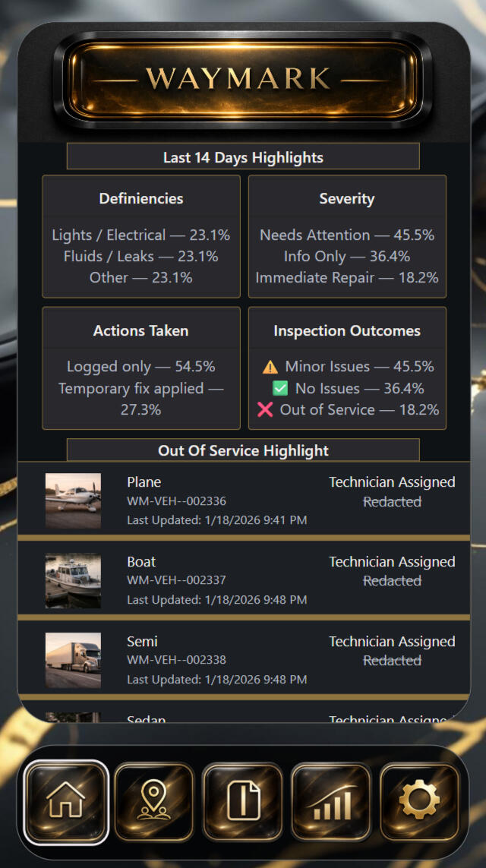Select the Home icon in bottom navigation
The image size is (486, 868).
pos(66,803)
